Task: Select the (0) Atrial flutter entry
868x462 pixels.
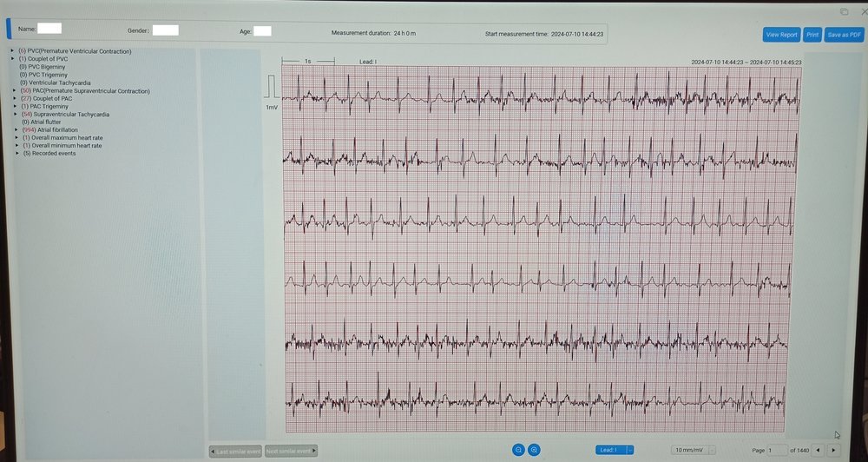Action: [42, 122]
